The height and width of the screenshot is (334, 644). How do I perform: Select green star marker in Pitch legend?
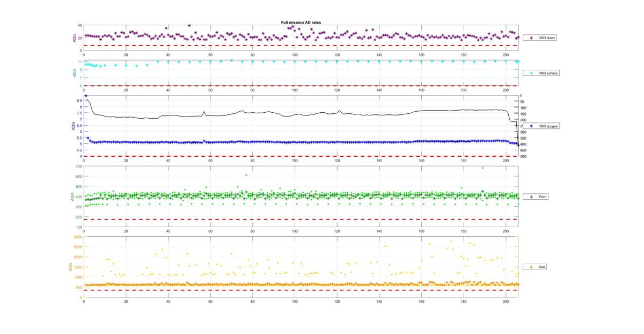(531, 197)
